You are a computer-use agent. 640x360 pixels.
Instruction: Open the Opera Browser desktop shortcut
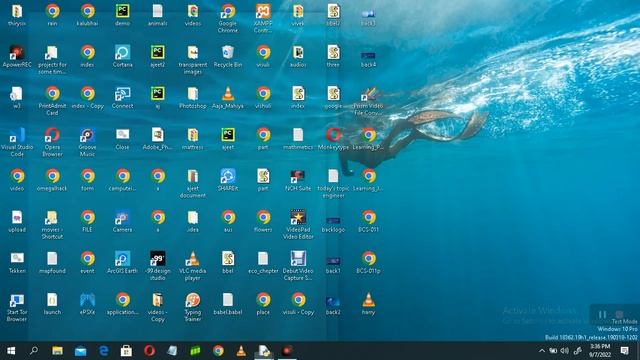coord(52,135)
